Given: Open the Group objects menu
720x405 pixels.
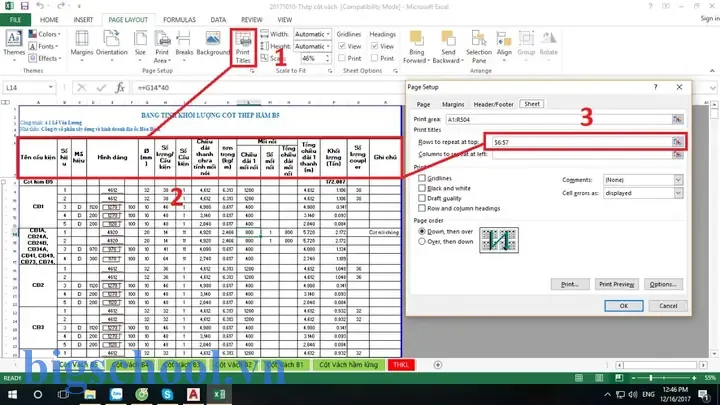Looking at the screenshot, I should (x=526, y=45).
